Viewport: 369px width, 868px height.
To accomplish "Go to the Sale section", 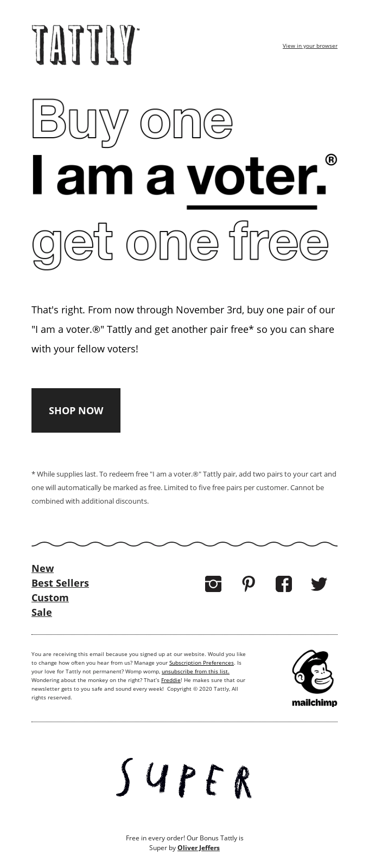I will coord(41,613).
